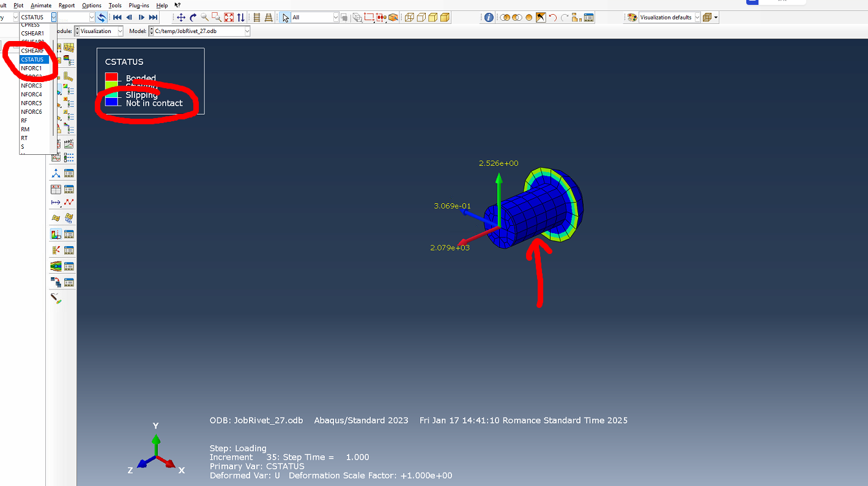Click the Replace All orange circle icon

529,17
